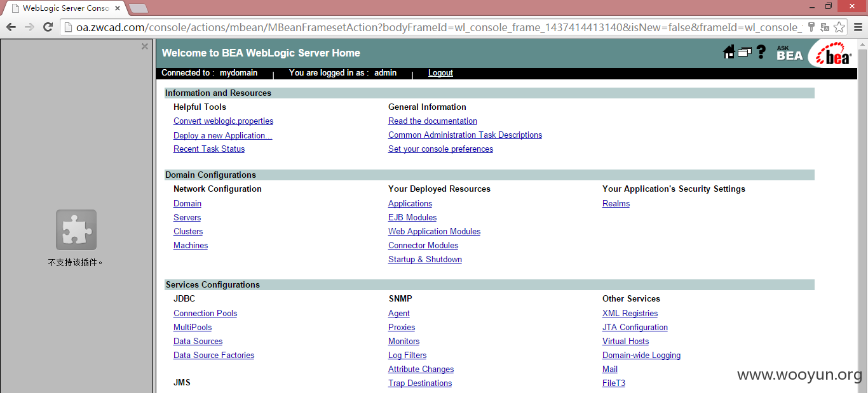868x393 pixels.
Task: Open the Data Sources link
Action: coord(198,341)
